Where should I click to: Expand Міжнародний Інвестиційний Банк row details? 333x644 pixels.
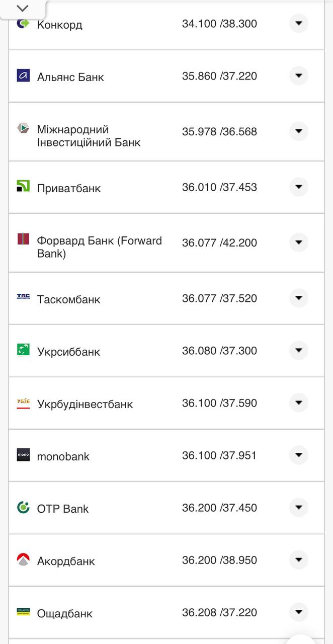[x=299, y=131]
